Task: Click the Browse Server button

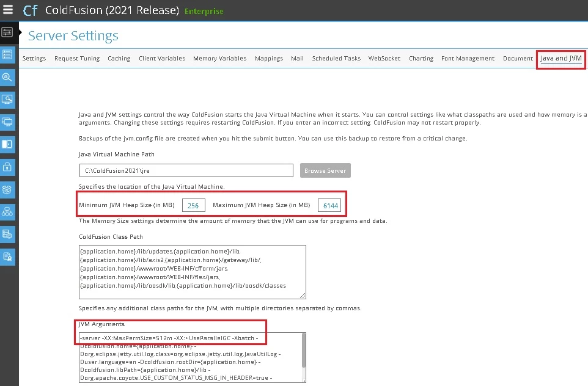Action: (x=325, y=170)
